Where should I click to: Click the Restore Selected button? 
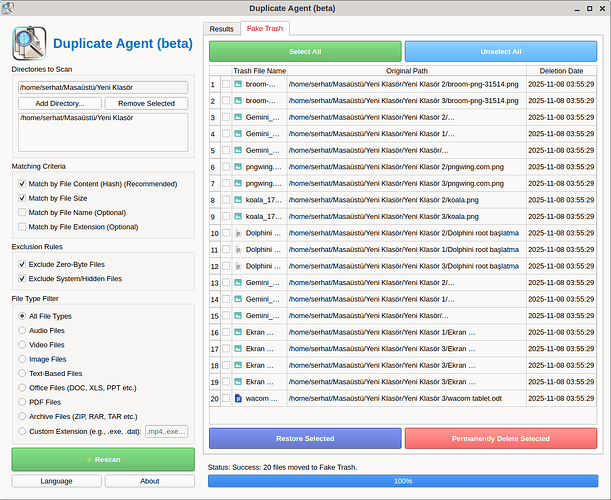(305, 439)
